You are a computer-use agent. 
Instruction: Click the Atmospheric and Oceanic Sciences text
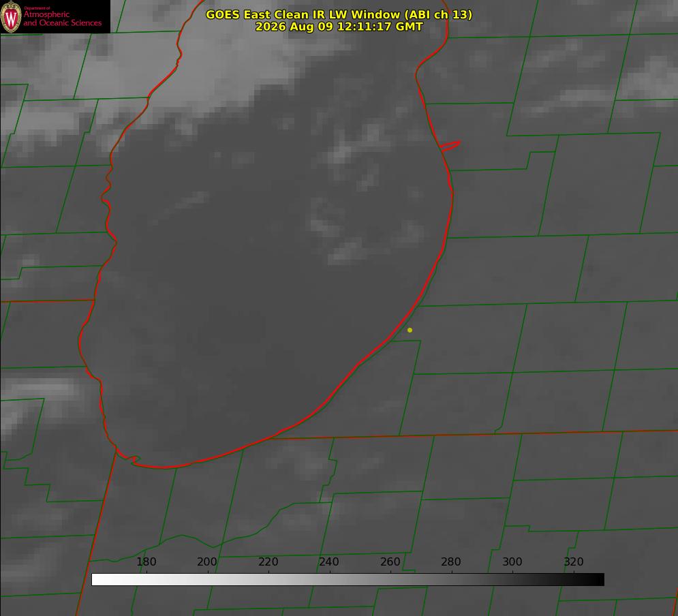(62, 18)
